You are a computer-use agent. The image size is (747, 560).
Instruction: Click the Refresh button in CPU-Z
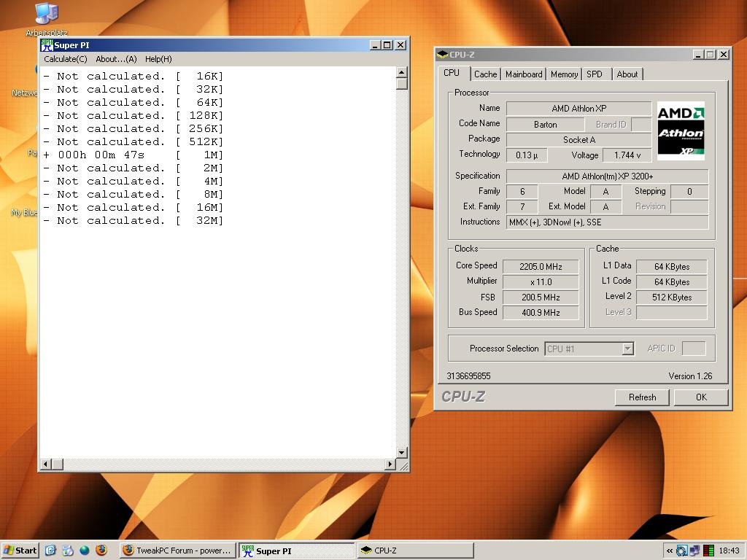(642, 397)
